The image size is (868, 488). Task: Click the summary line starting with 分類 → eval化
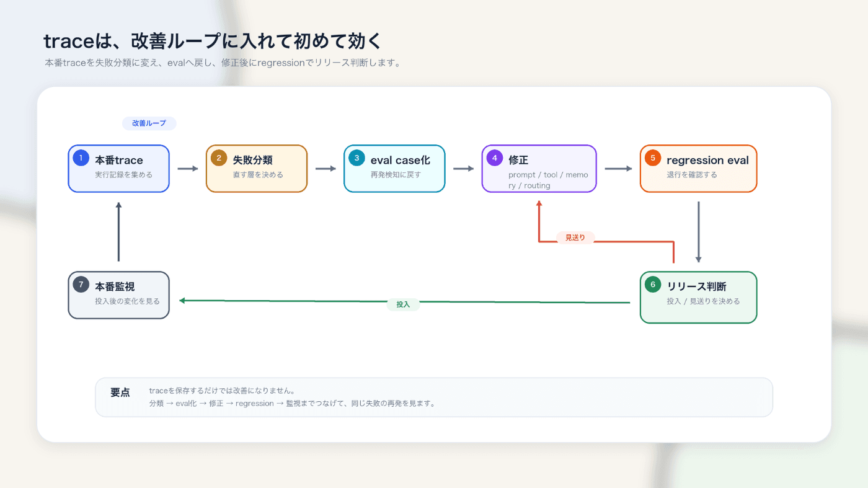pos(293,403)
